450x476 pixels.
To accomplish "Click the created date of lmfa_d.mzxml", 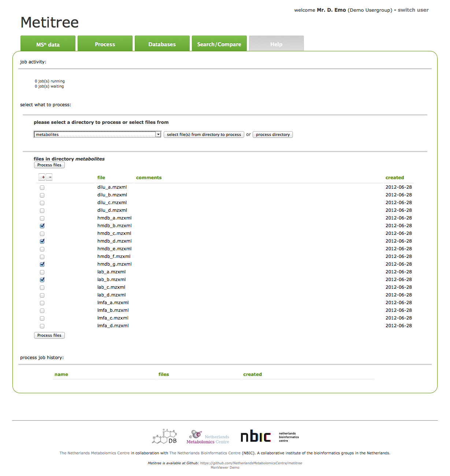I will [399, 326].
